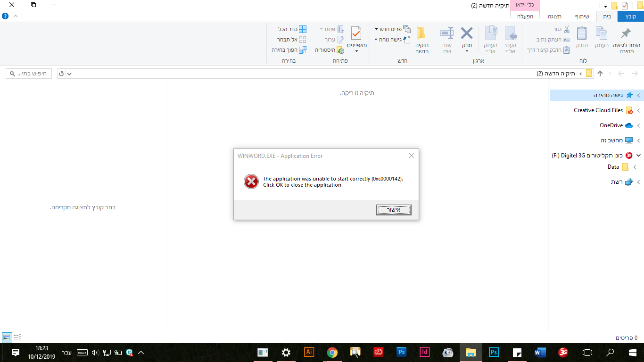The height and width of the screenshot is (362, 644).
Task: Click הדבק קיצור דרך (Paste shortcut)
Action: tap(548, 50)
